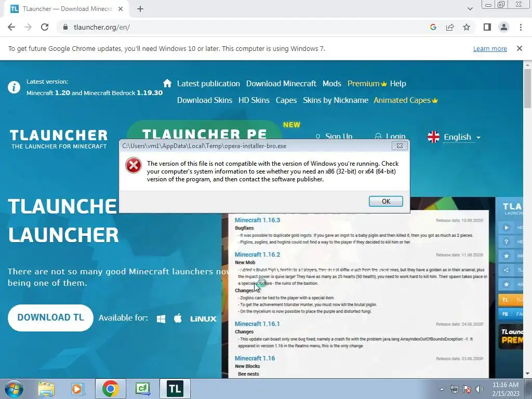Click the Minecraft 1.16 heading

255,358
